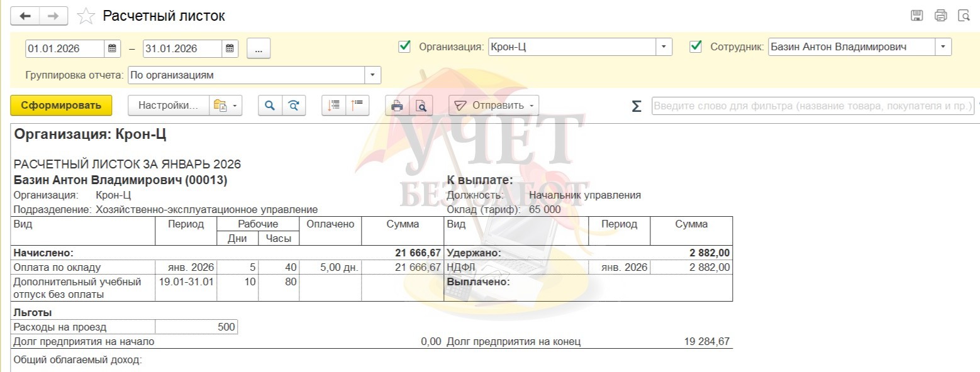Click the Find magnifier icon
Viewport: 980px width, 372px height.
[x=270, y=106]
